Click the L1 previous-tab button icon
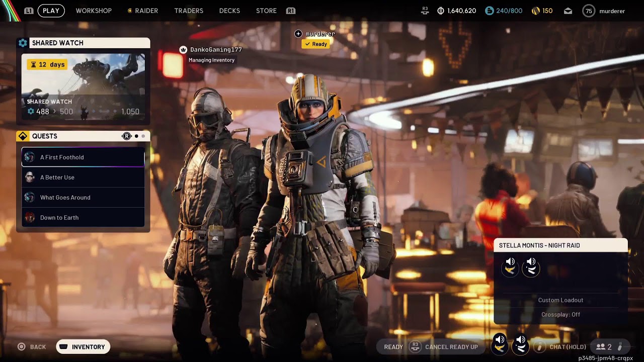The image size is (644, 362). point(29,11)
